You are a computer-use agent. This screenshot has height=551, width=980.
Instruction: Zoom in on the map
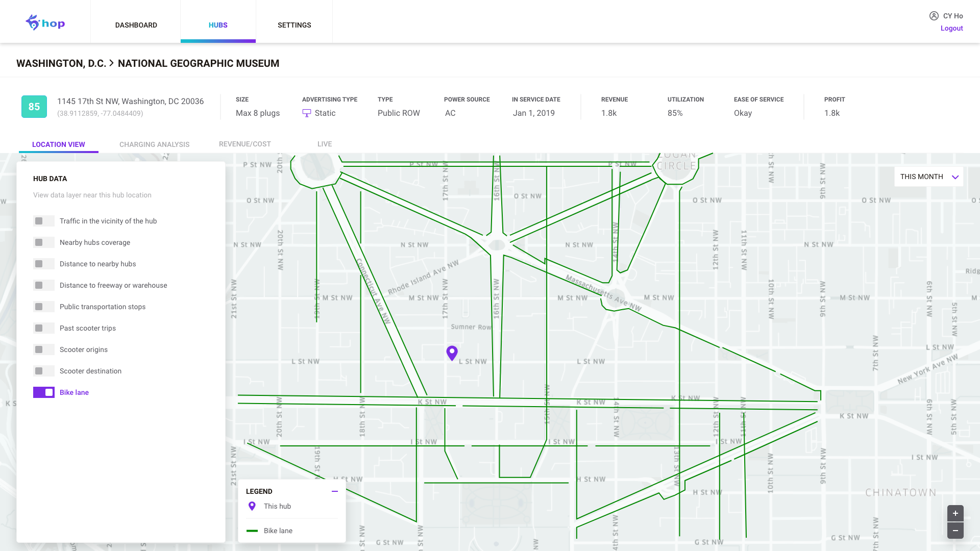point(955,513)
